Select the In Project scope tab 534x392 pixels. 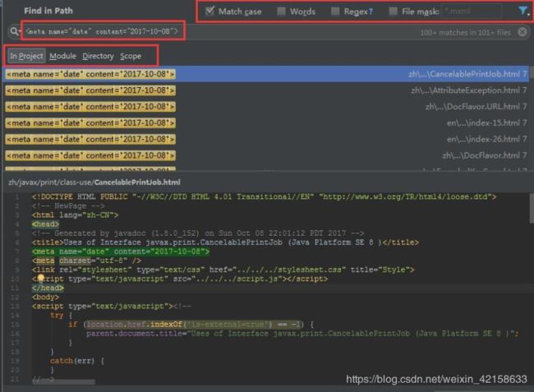pos(26,56)
